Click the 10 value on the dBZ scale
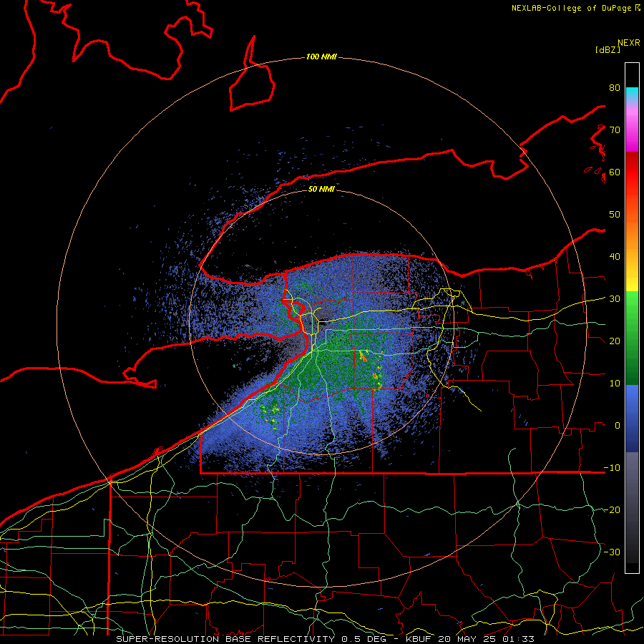 615,384
